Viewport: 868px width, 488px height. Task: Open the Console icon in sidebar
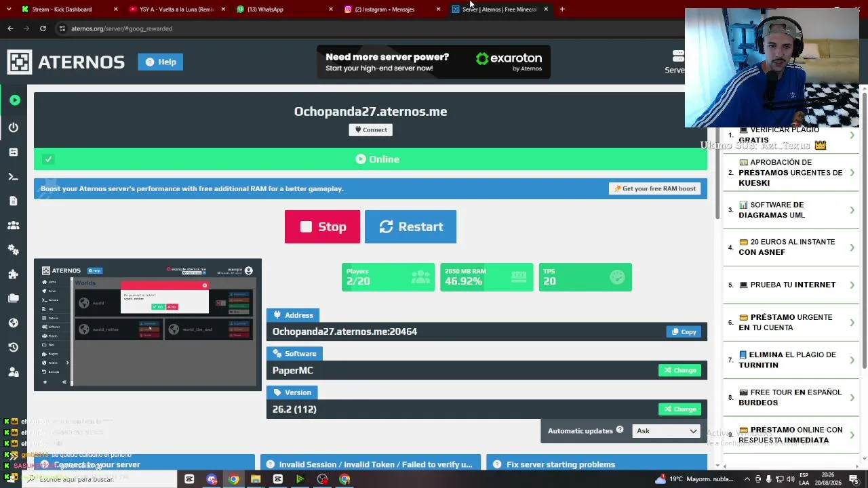tap(14, 176)
